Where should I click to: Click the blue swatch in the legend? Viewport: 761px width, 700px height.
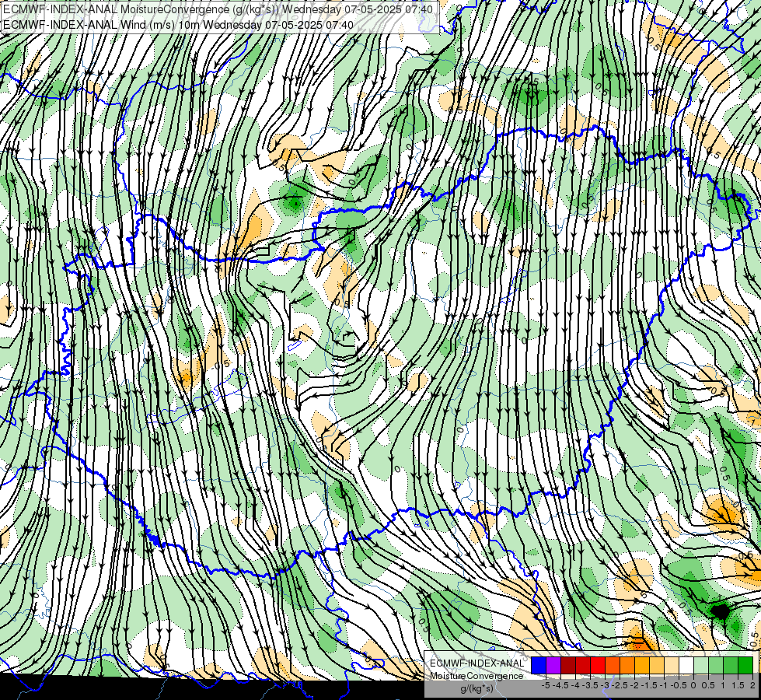click(539, 665)
